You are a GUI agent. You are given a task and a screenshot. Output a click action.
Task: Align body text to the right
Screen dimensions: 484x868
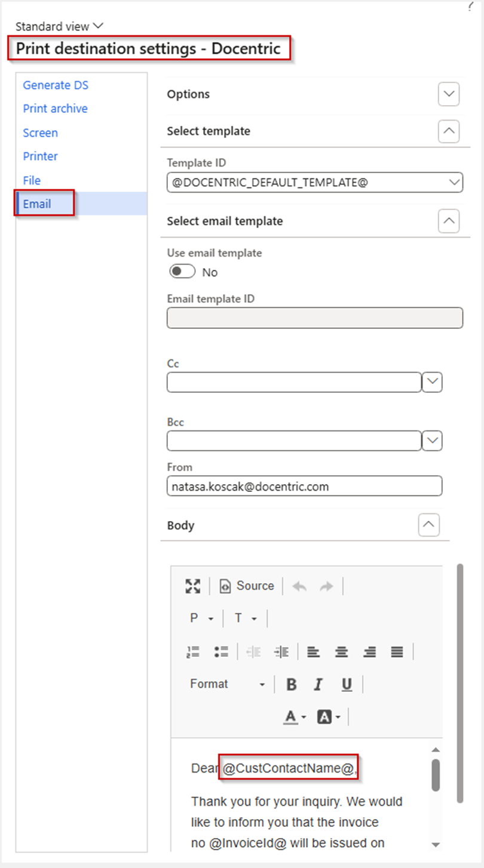click(370, 652)
